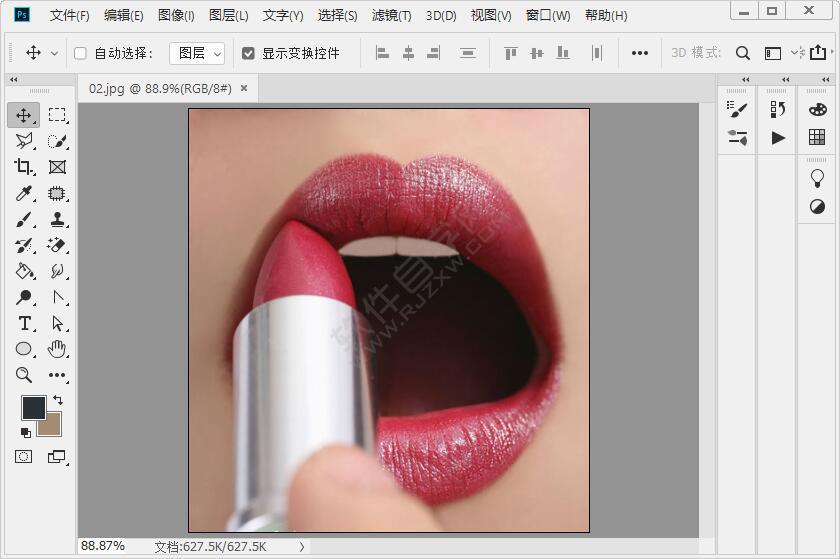840x559 pixels.
Task: Open the History panel icon
Action: pyautogui.click(x=778, y=109)
